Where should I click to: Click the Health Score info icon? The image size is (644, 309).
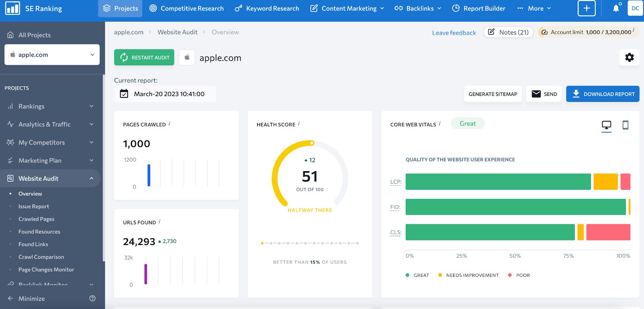tap(299, 124)
